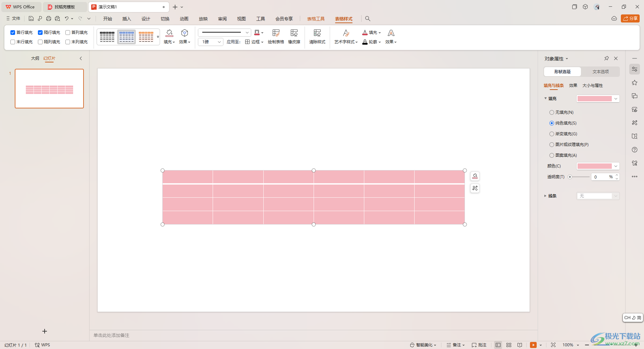Select the Eraser (橡皮擦) tool
The image size is (644, 349).
294,33
